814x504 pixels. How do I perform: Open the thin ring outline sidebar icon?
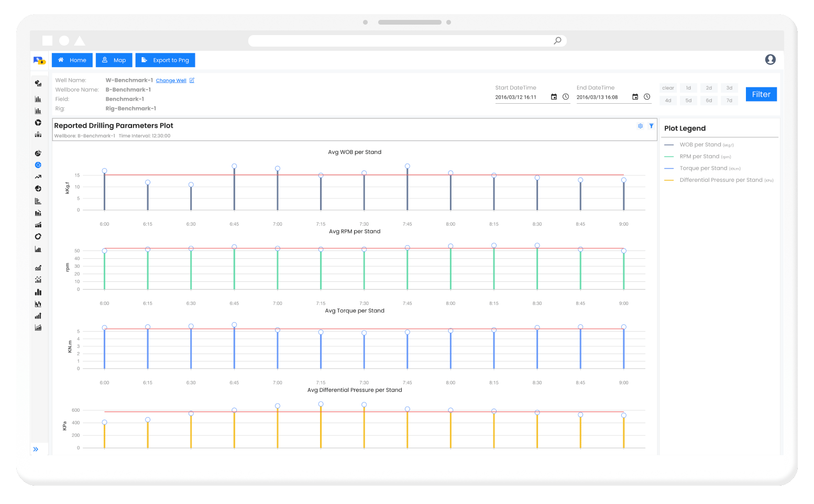coord(38,236)
